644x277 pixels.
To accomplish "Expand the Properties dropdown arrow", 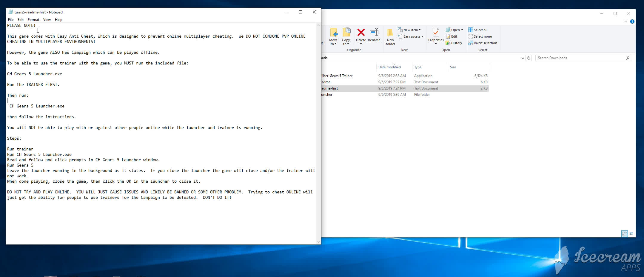I will pos(436,44).
